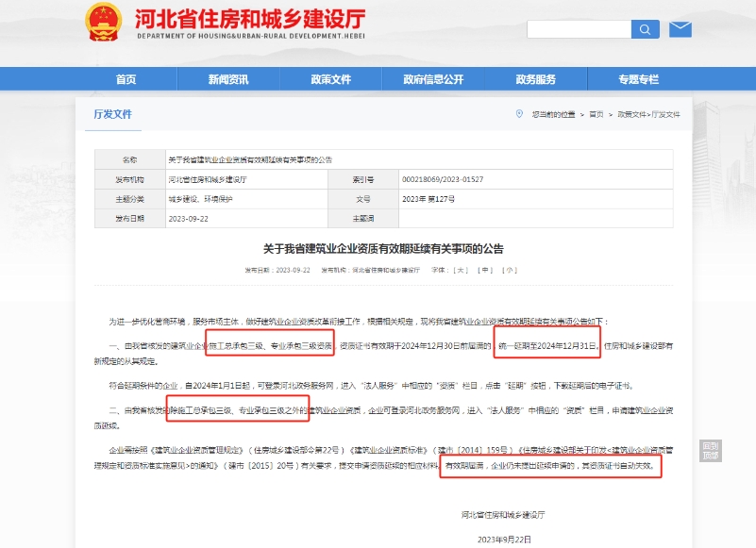Open the 首页 navigation menu
This screenshot has height=548, width=756.
click(x=126, y=79)
